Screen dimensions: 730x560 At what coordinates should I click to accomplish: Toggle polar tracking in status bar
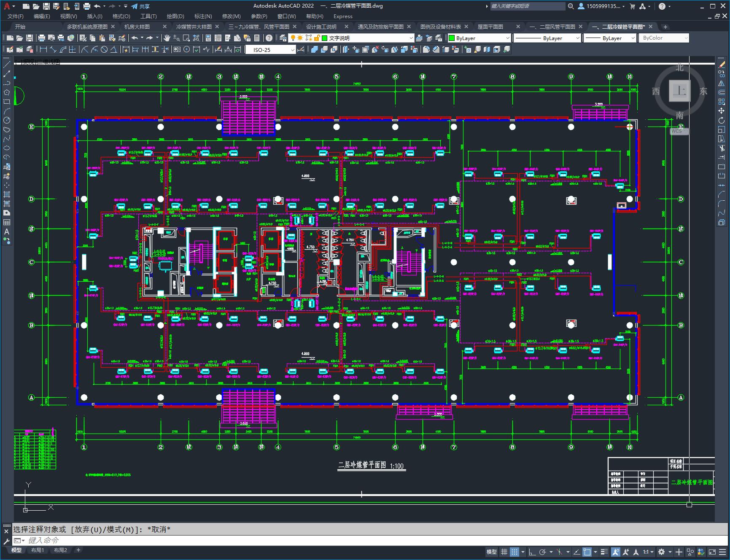click(x=543, y=552)
